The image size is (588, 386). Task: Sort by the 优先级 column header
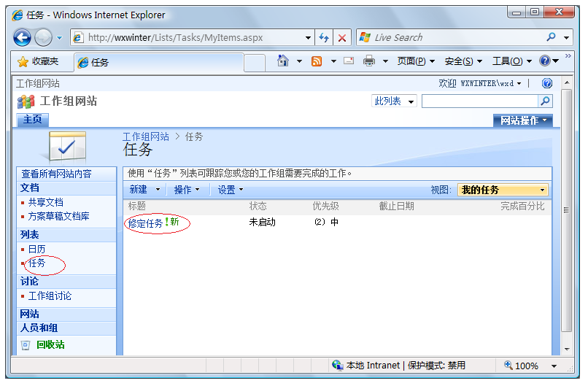(x=326, y=206)
